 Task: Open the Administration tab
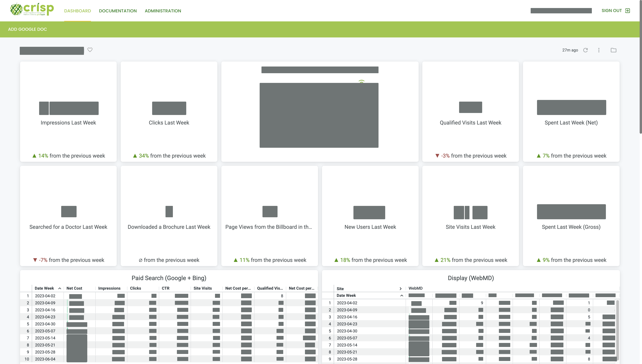[x=163, y=11]
